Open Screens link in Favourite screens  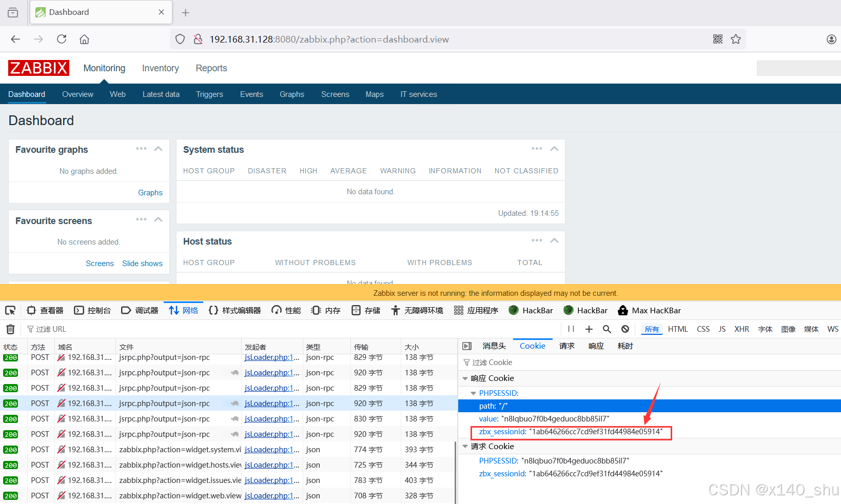(100, 264)
